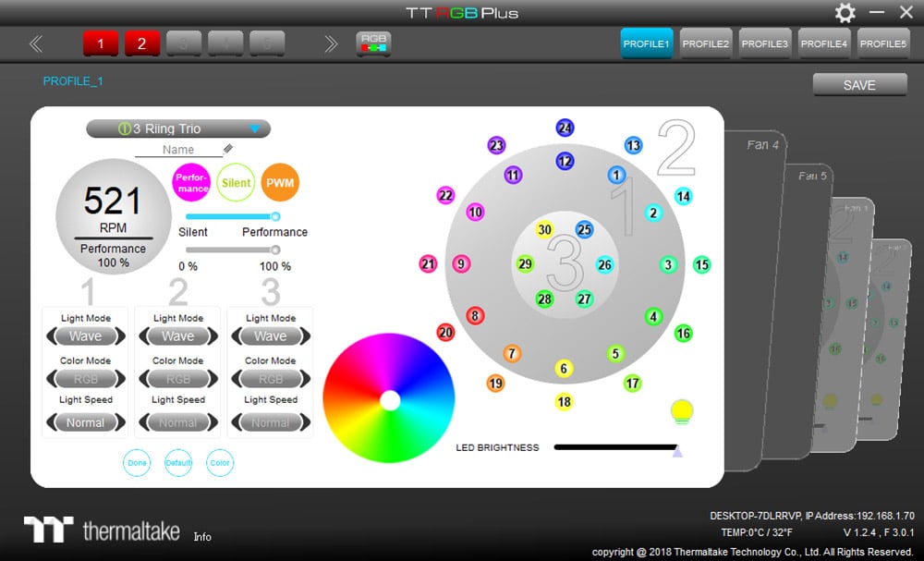This screenshot has height=561, width=924.
Task: Previous Light Mode for zone 1
Action: 52,336
